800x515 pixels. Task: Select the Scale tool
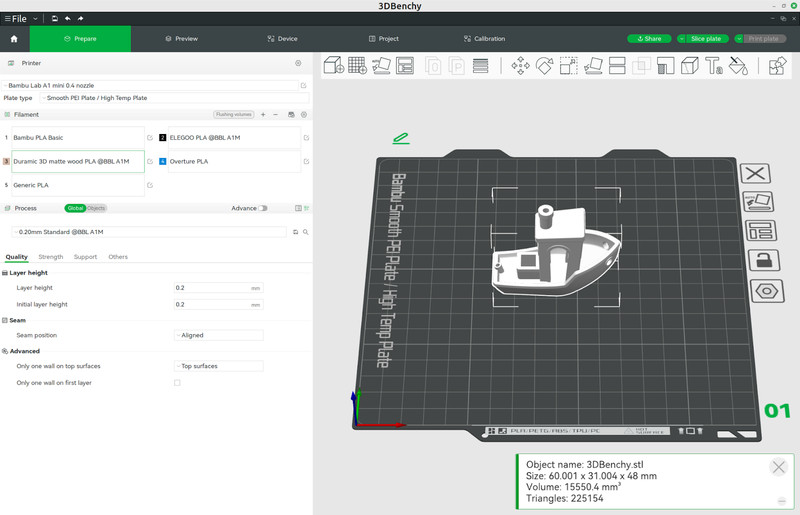pyautogui.click(x=568, y=65)
